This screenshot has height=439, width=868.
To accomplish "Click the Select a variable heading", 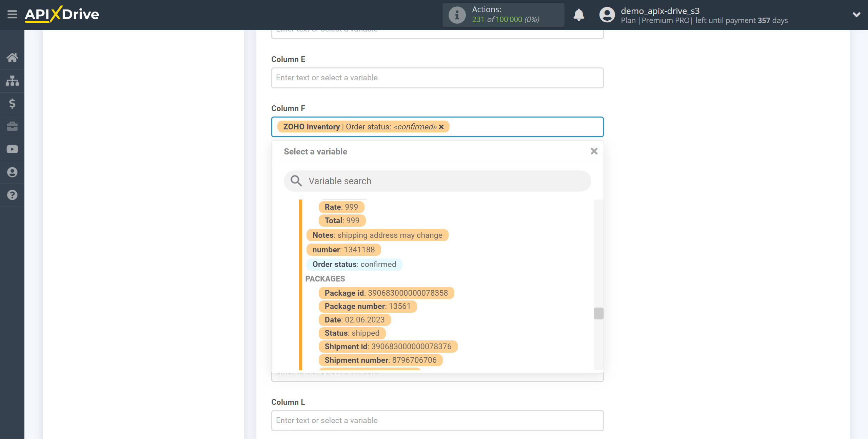I will tap(315, 152).
